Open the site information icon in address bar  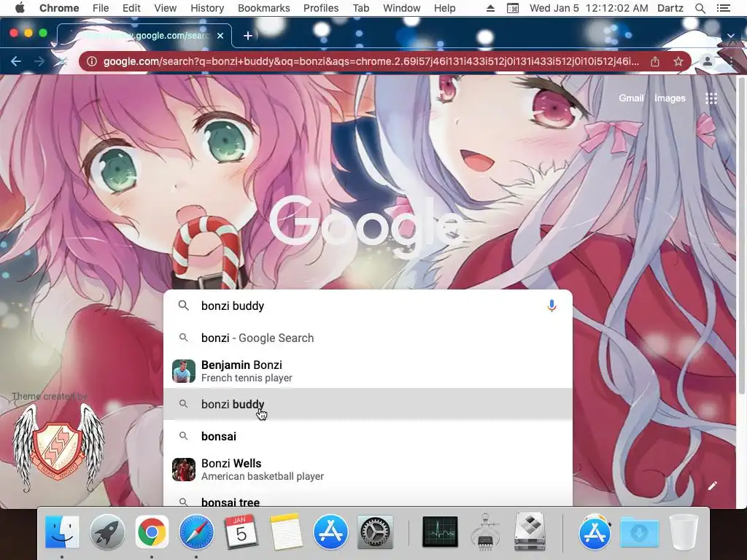point(92,61)
